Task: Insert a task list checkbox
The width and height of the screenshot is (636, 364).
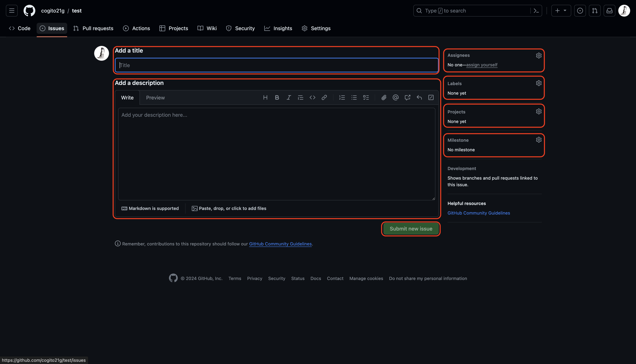Action: click(x=366, y=97)
